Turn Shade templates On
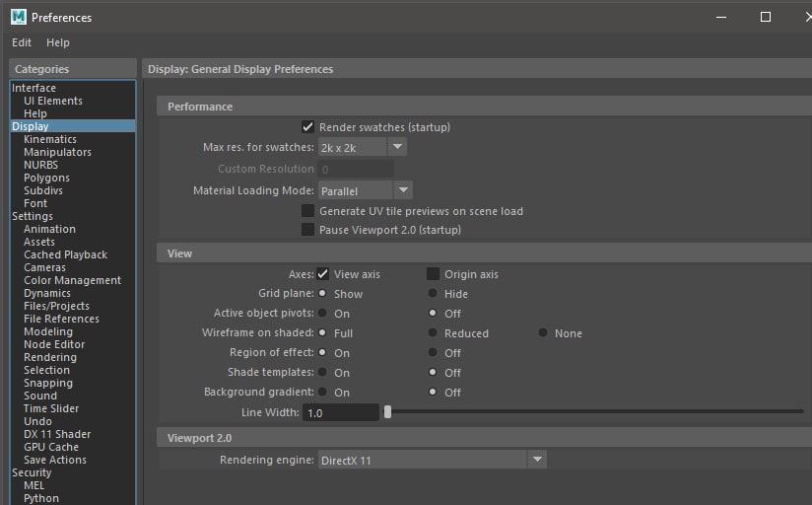 pos(322,372)
